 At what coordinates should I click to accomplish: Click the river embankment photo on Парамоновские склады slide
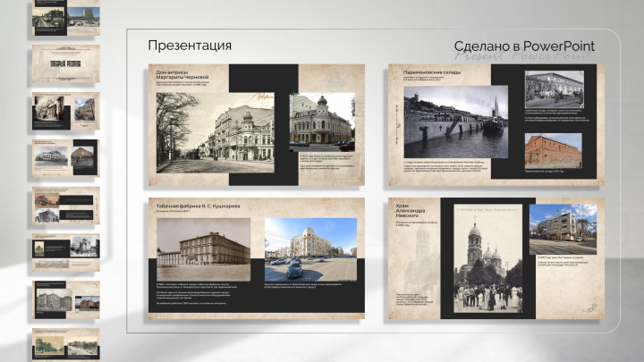pyautogui.click(x=456, y=122)
